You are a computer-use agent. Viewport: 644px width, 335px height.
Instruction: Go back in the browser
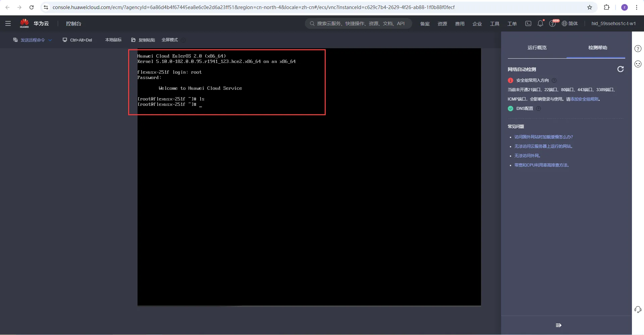[x=7, y=7]
